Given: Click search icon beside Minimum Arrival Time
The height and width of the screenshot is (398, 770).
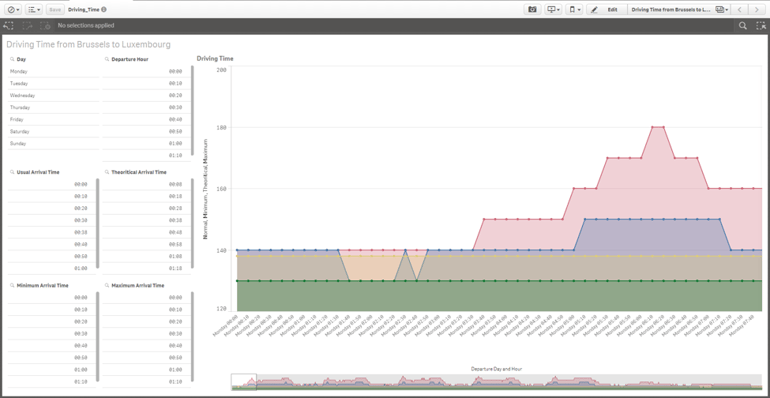Looking at the screenshot, I should tap(12, 285).
